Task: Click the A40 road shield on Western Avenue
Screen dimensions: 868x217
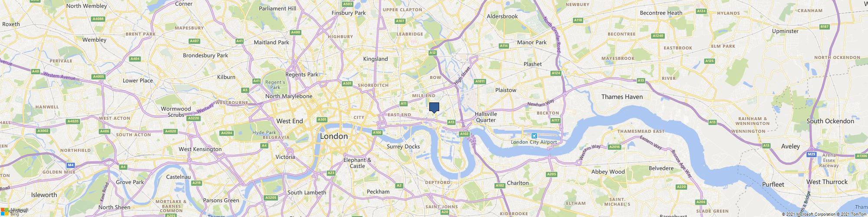Action: 35,71
